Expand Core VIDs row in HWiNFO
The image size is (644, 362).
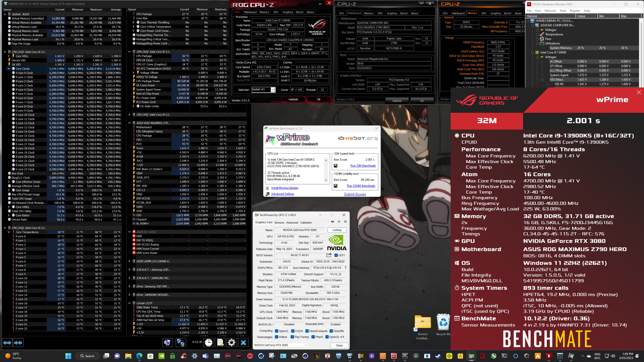(x=9, y=56)
